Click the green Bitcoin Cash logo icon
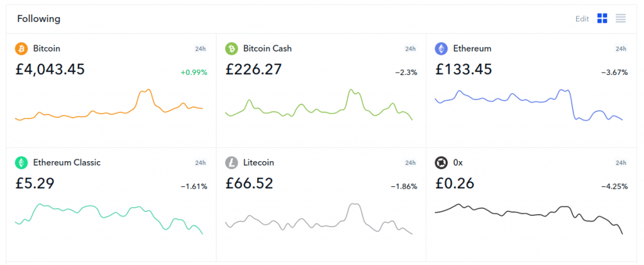 [x=231, y=49]
